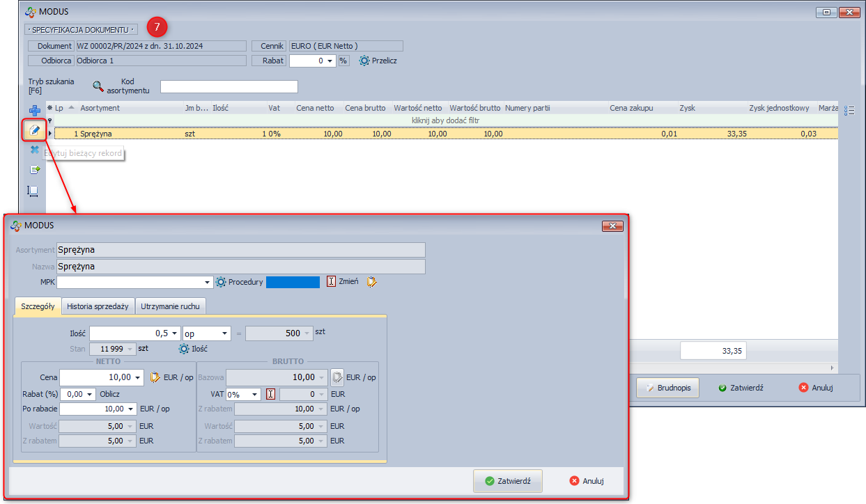Click the Przelicz gear icon
866x504 pixels.
364,61
